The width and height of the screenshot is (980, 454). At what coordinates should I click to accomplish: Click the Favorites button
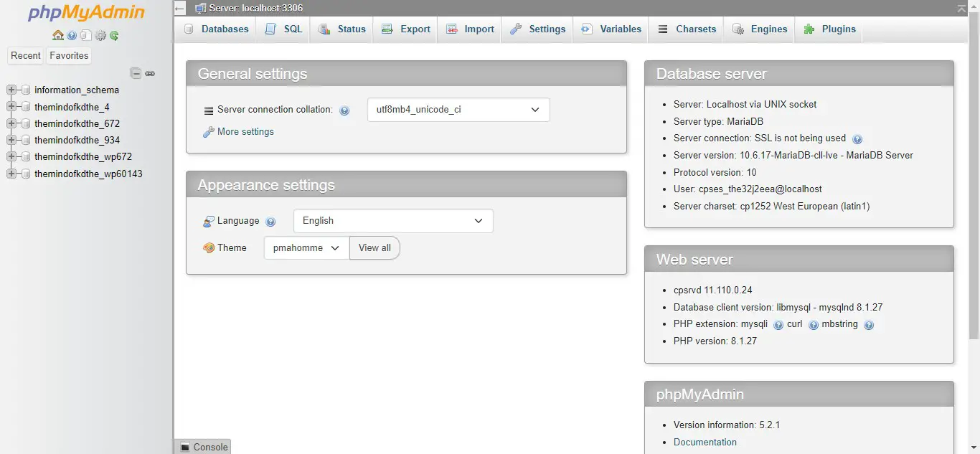pyautogui.click(x=69, y=56)
